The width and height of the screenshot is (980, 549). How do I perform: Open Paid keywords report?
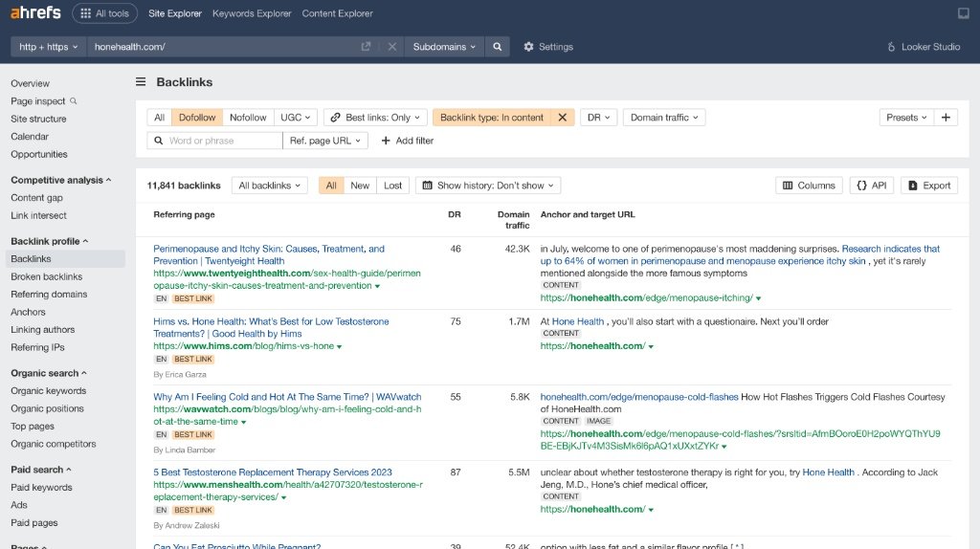41,487
